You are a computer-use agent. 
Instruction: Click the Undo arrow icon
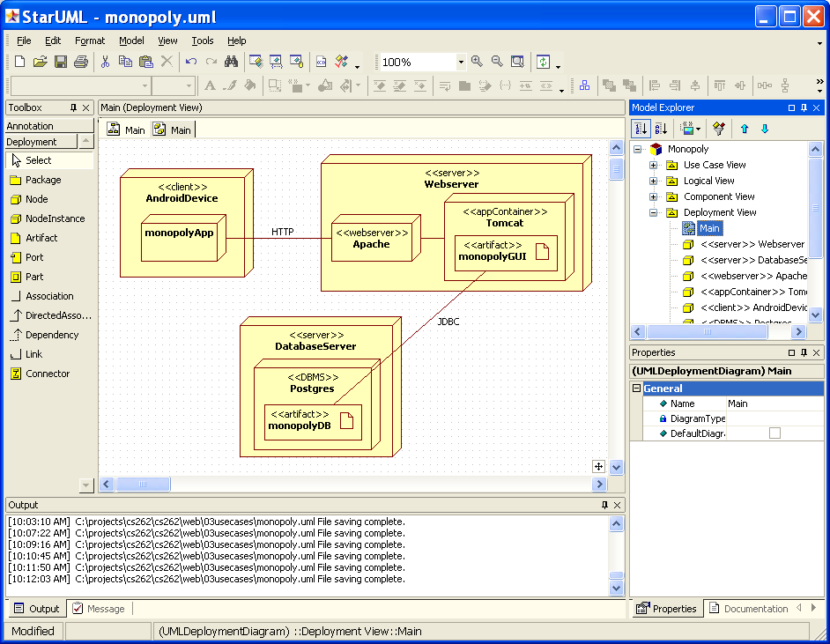click(190, 62)
